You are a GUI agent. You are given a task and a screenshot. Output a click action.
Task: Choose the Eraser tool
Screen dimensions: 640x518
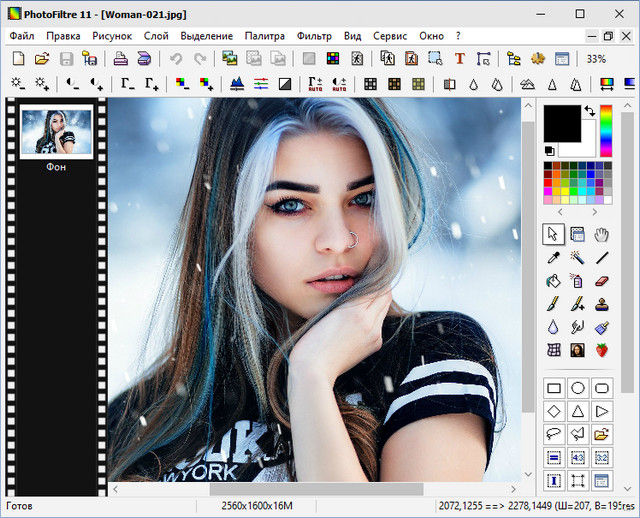pos(602,281)
